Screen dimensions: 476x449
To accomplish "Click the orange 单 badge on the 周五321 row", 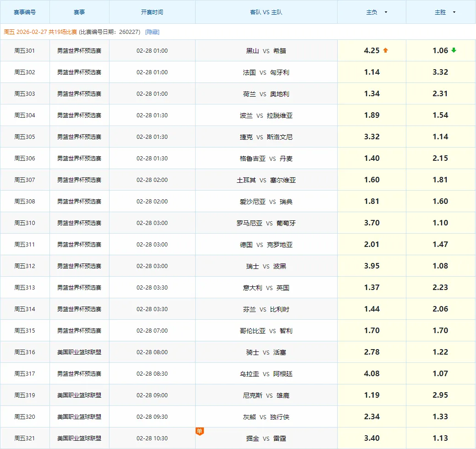I will pyautogui.click(x=199, y=431).
